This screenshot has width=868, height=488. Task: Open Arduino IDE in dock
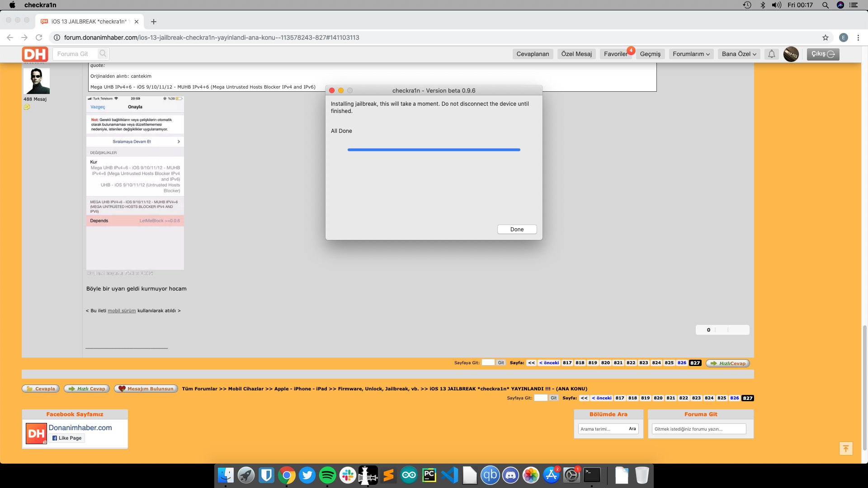click(x=409, y=475)
